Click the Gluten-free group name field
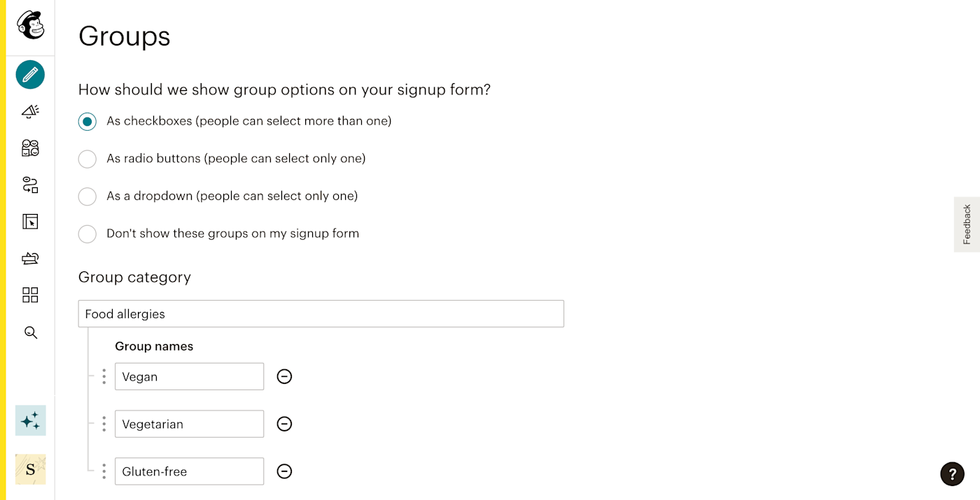The width and height of the screenshot is (980, 500). click(x=189, y=471)
